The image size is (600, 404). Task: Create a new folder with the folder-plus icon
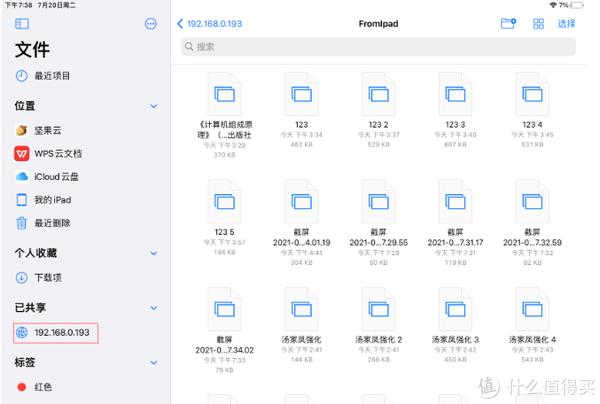(x=509, y=24)
